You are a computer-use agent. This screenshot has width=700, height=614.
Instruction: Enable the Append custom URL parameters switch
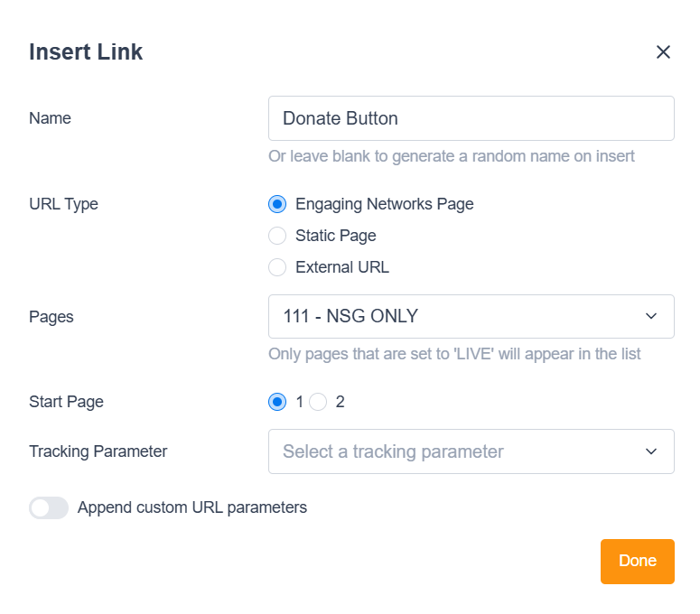(49, 507)
